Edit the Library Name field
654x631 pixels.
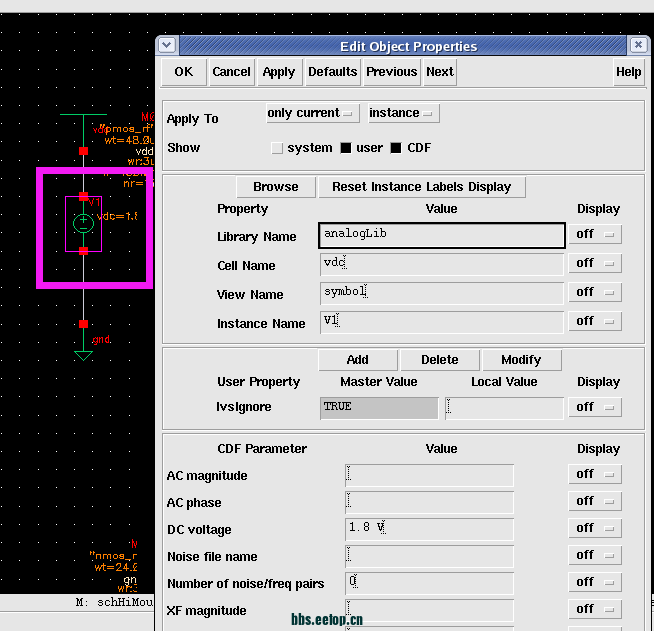[x=442, y=236]
